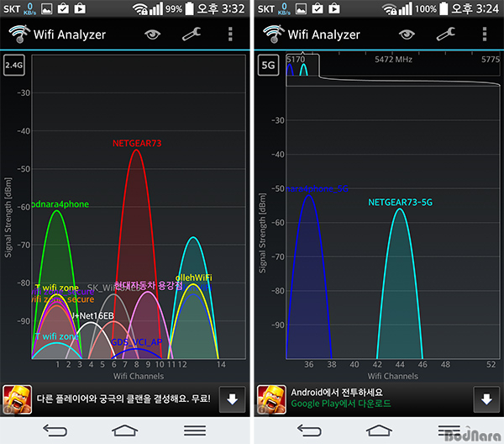Tap channel 44 label on 5G axis
504x444 pixels.
click(x=400, y=364)
